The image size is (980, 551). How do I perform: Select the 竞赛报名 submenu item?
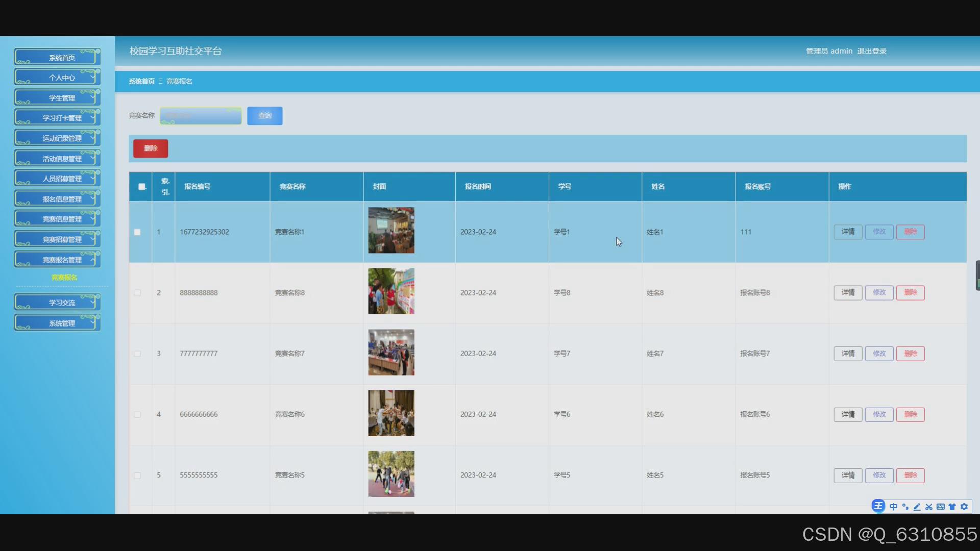coord(64,278)
